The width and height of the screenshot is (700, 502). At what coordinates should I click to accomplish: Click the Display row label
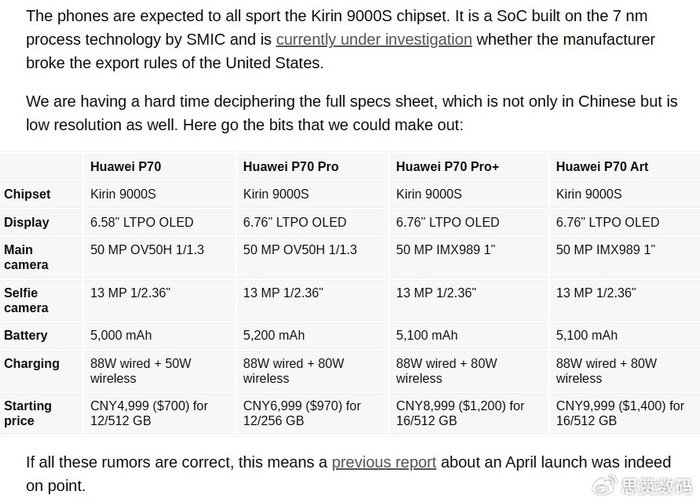coord(26,222)
